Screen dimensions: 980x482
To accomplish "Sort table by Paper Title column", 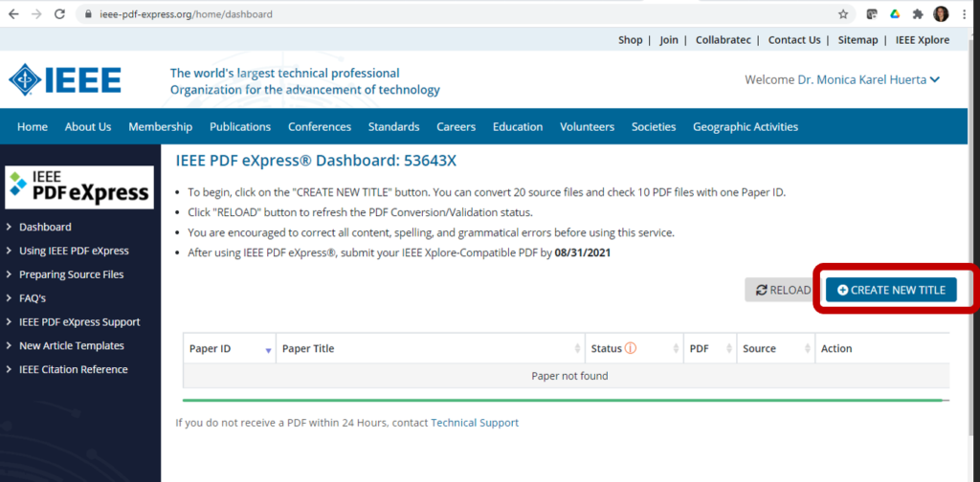I will (x=431, y=348).
